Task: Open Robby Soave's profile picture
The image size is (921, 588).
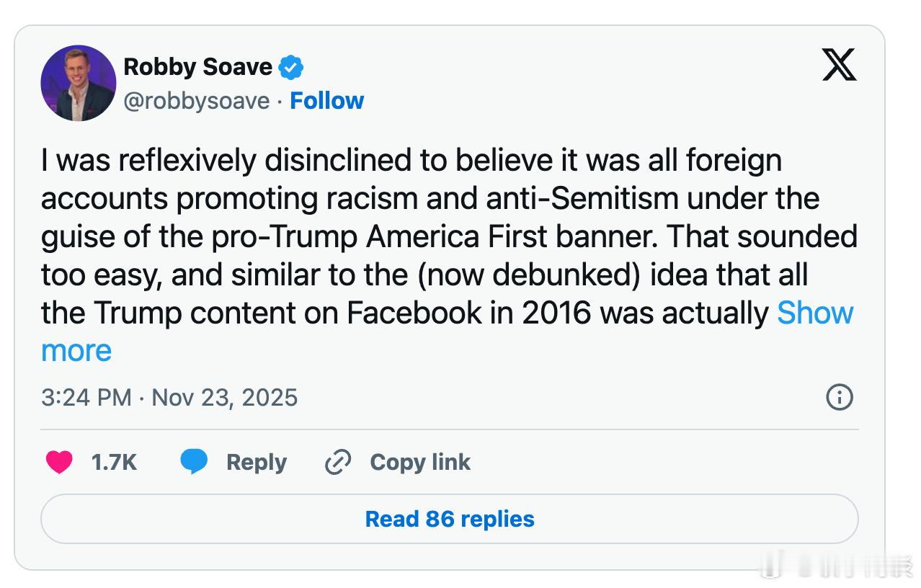Action: pyautogui.click(x=79, y=83)
